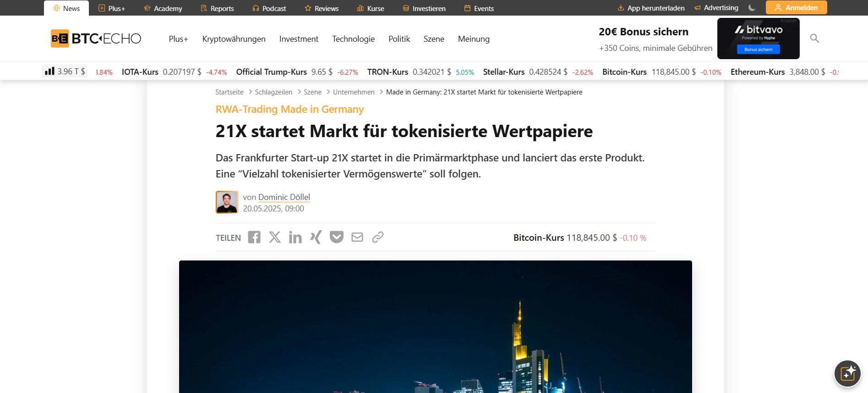This screenshot has height=393, width=868.
Task: Switch to the Academy tab
Action: click(163, 8)
